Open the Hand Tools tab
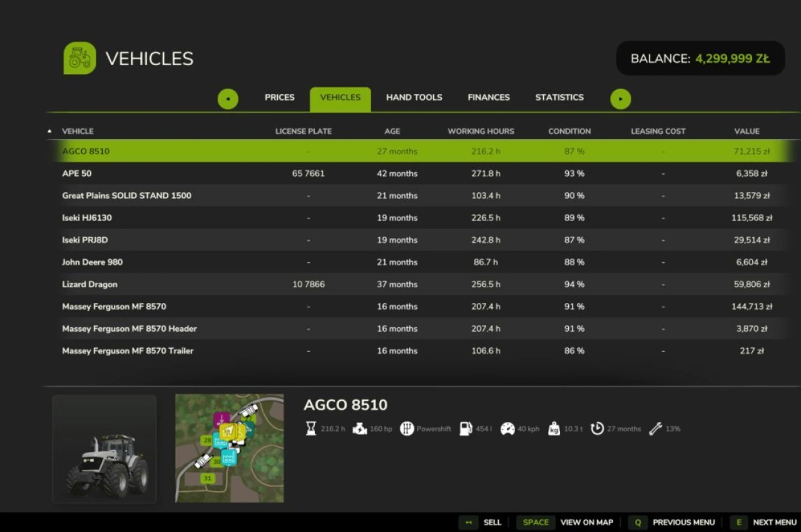The width and height of the screenshot is (801, 532). 414,98
